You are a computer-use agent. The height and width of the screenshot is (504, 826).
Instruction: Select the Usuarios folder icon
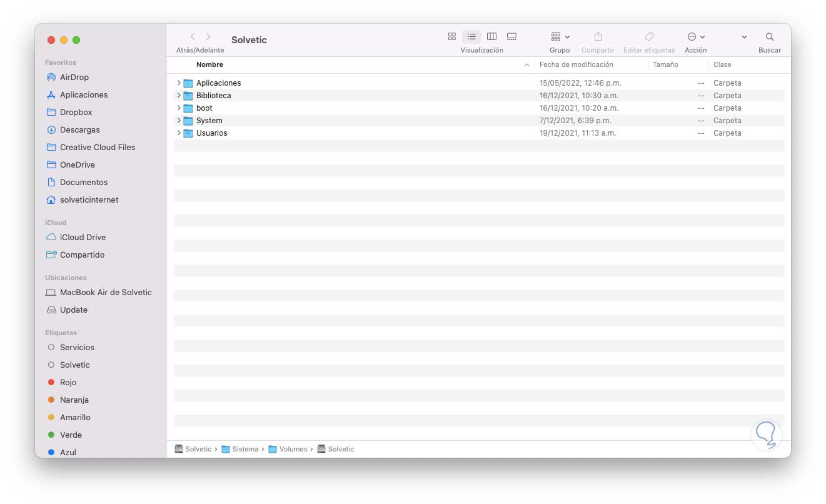coord(188,133)
